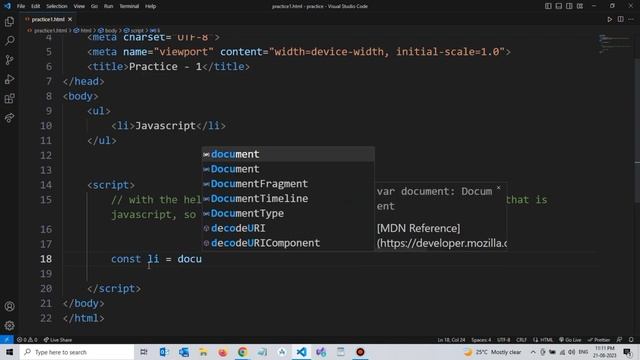Click line number 18 in gutter
The height and width of the screenshot is (360, 640).
coord(46,259)
